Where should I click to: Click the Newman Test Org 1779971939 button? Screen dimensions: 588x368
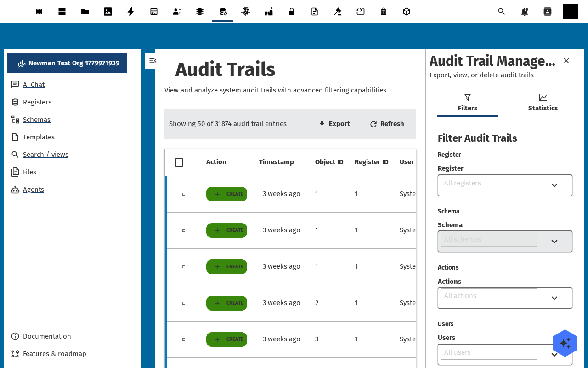click(x=67, y=63)
